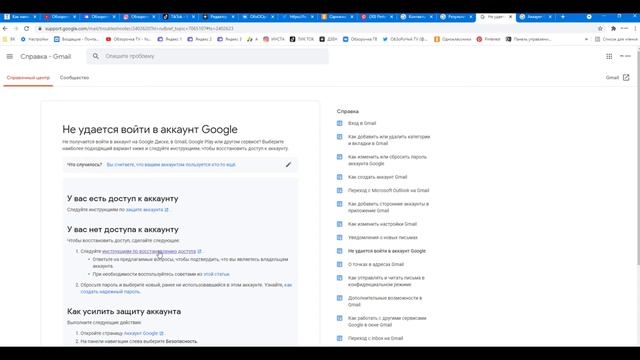Open 'Переход с Microsoft Outlook на Gmail'
The image size is (640, 360).
point(388,190)
